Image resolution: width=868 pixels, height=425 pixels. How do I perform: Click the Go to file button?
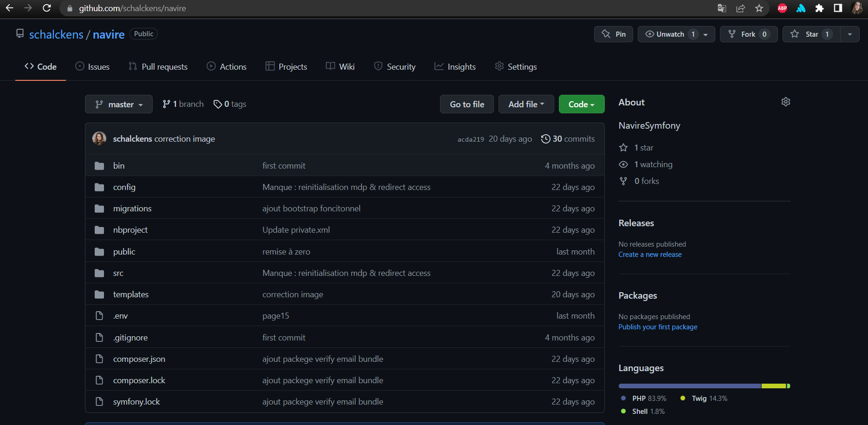pyautogui.click(x=467, y=104)
